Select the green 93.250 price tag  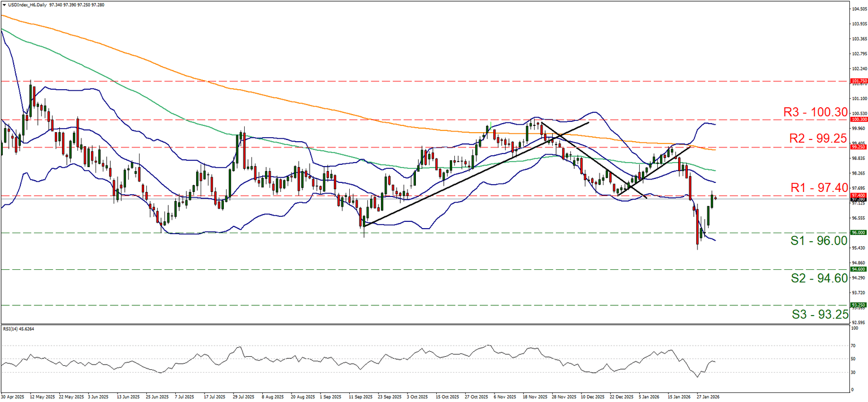tap(859, 305)
